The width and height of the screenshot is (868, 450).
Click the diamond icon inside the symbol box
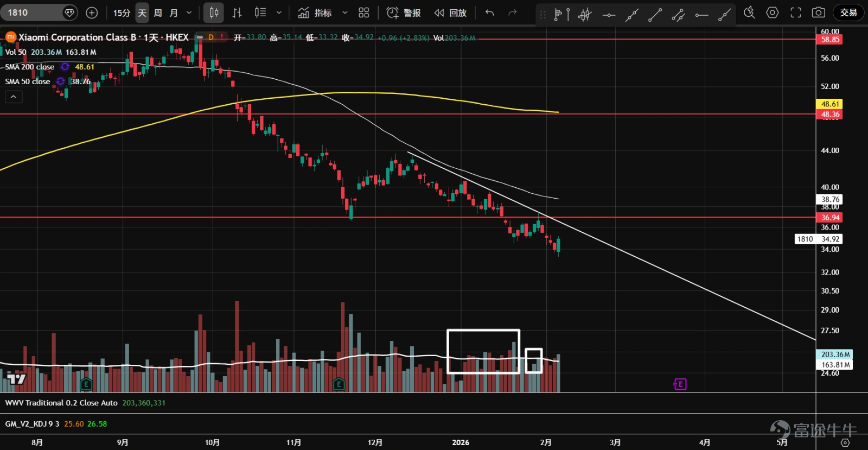tap(69, 12)
